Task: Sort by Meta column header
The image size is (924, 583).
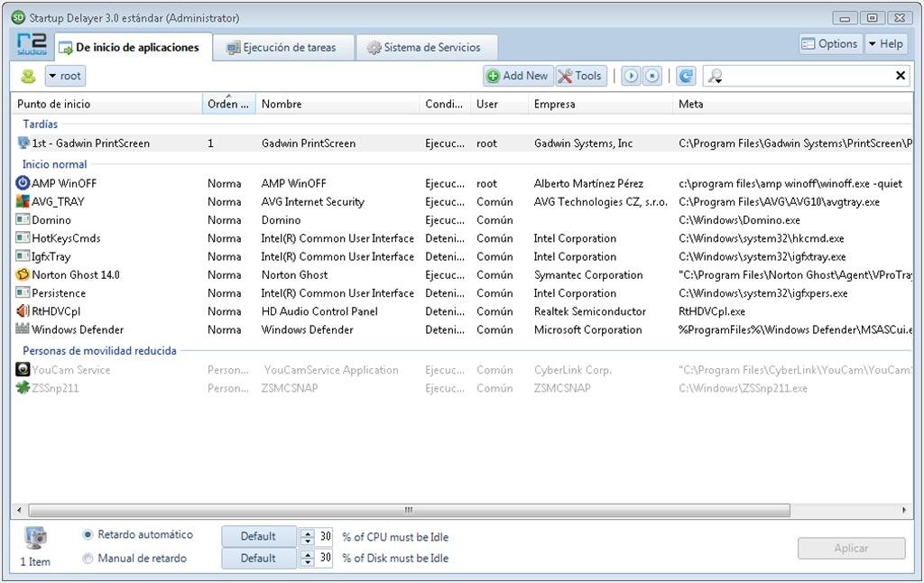Action: click(x=792, y=104)
